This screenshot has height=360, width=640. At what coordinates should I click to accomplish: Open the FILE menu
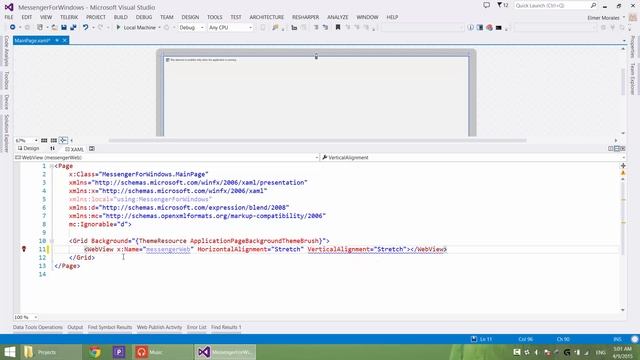click(x=9, y=17)
